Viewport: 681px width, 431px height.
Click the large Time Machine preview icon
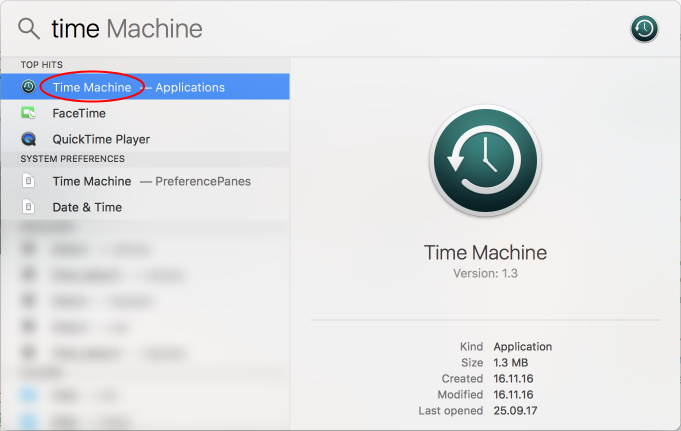[x=486, y=161]
